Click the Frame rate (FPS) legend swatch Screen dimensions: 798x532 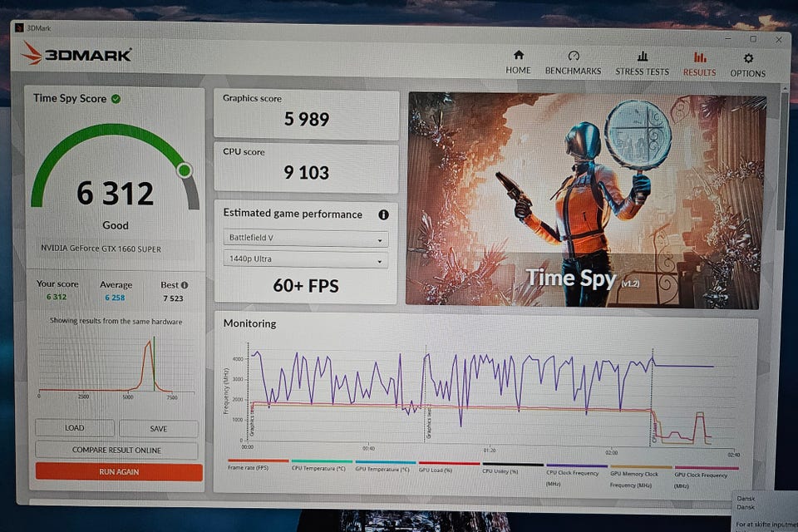coord(259,461)
